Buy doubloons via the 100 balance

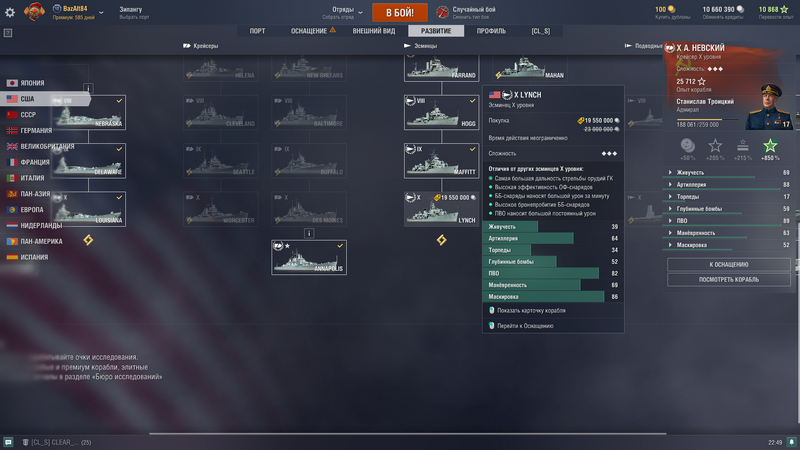671,12
